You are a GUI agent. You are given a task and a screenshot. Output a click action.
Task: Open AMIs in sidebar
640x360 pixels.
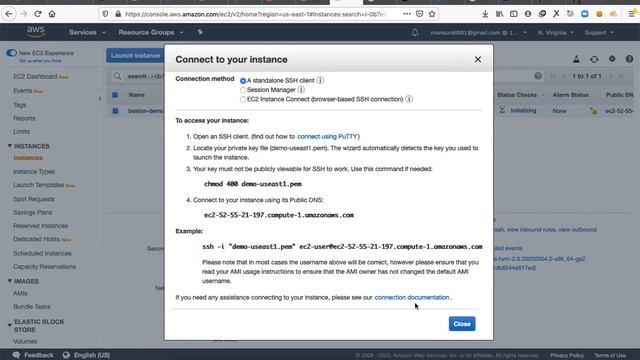(20, 293)
